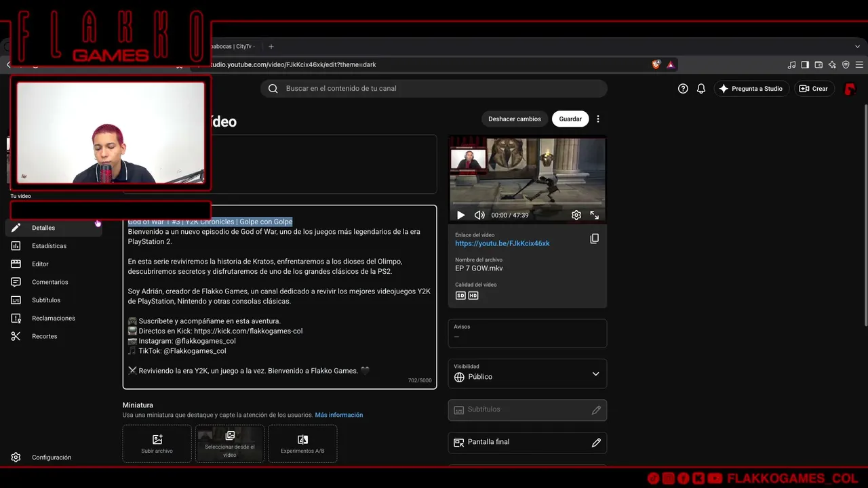Open the Brave Wallet icon

click(x=818, y=65)
